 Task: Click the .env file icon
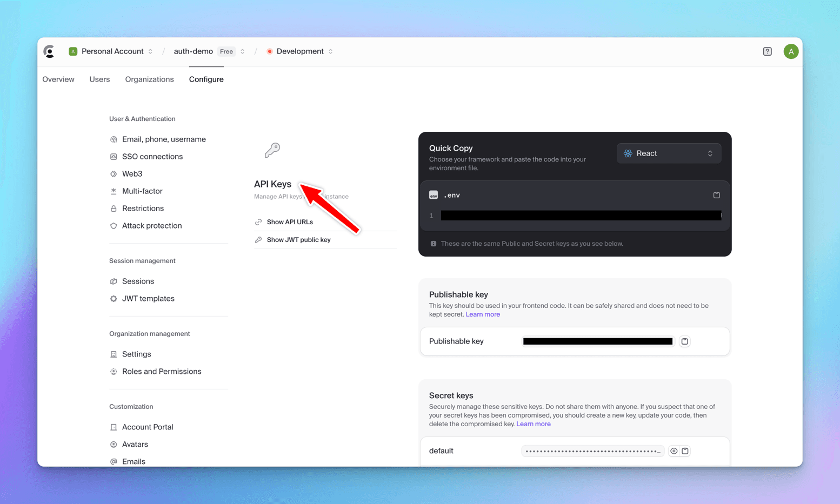(x=434, y=195)
